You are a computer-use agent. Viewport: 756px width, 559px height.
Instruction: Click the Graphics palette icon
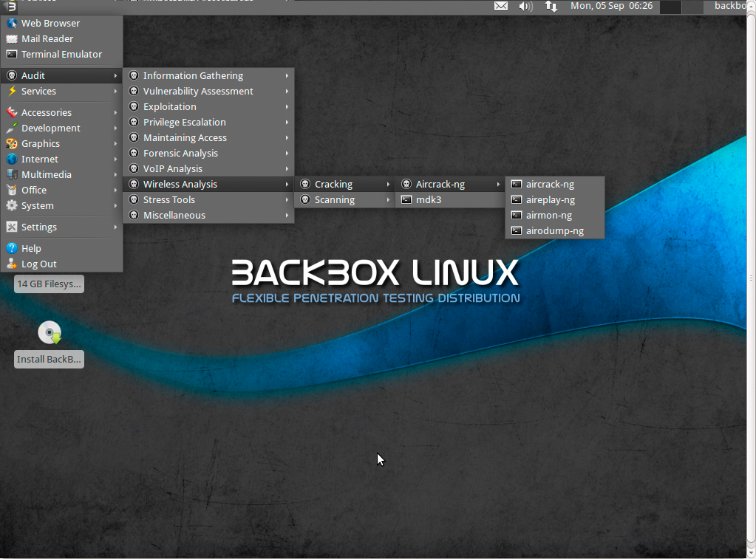pos(12,143)
